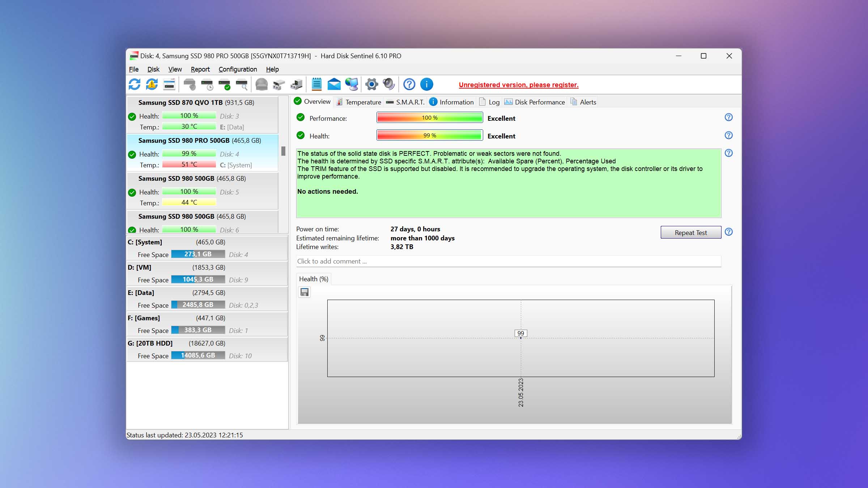Image resolution: width=868 pixels, height=488 pixels.
Task: Select Samsung SSD 980 PRO 500GB disk
Action: click(x=203, y=153)
